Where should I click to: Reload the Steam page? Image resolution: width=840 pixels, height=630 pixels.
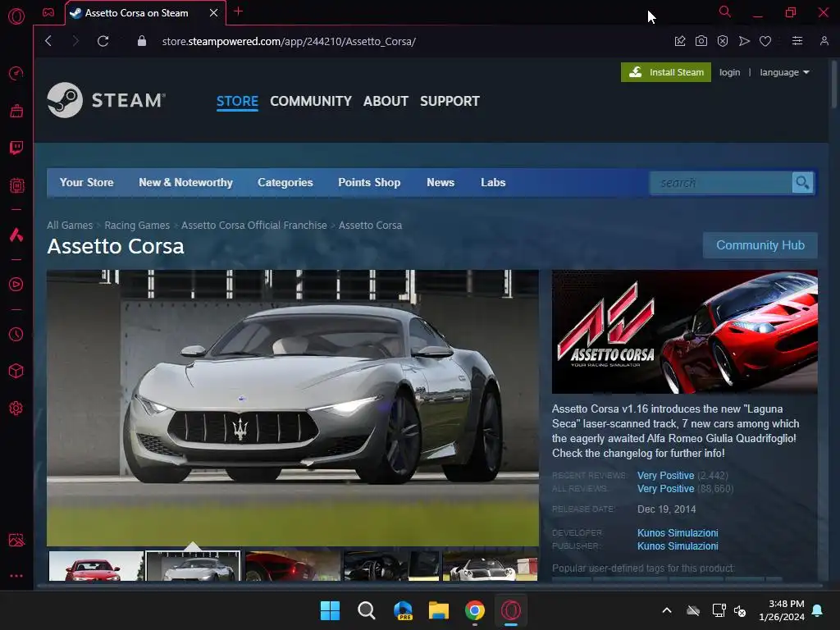[103, 41]
